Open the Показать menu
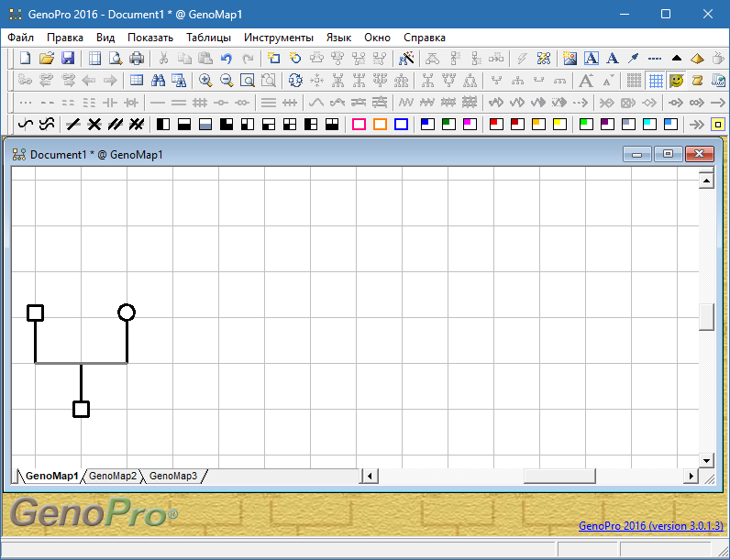730x560 pixels. point(150,38)
